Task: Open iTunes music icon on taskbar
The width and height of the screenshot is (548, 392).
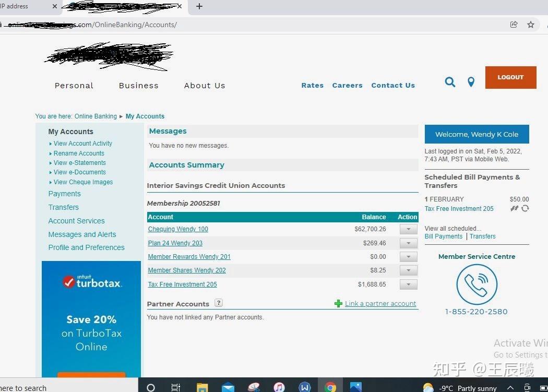Action: tap(279, 387)
